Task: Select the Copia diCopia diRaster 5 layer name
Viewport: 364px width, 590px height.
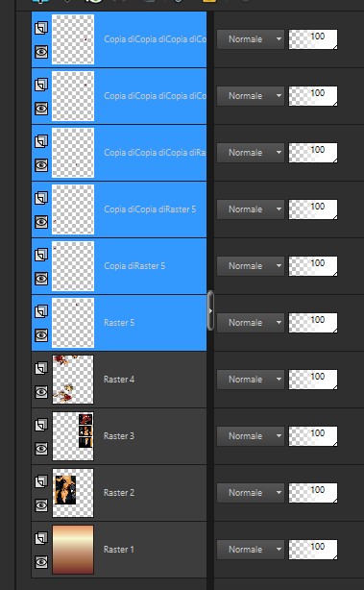Action: [150, 209]
